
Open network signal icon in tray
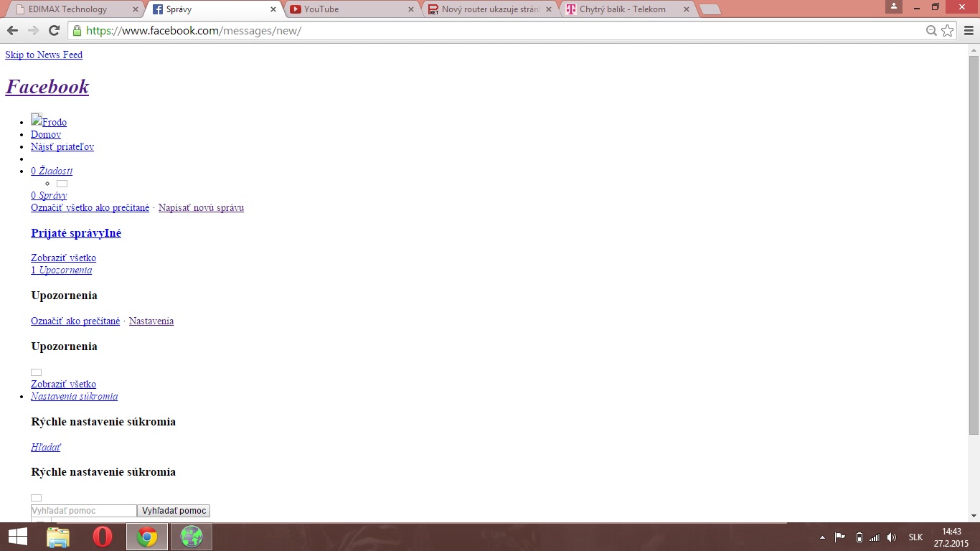(874, 537)
